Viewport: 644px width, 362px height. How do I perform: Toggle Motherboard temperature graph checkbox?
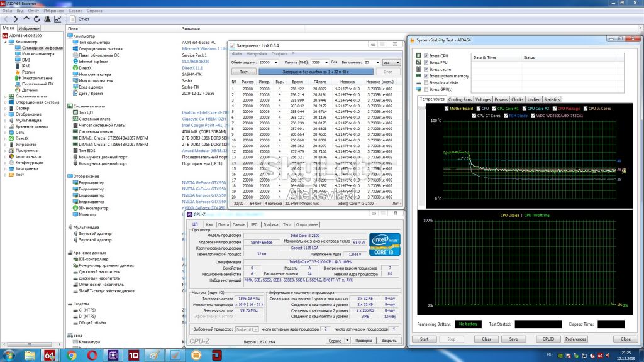447,109
